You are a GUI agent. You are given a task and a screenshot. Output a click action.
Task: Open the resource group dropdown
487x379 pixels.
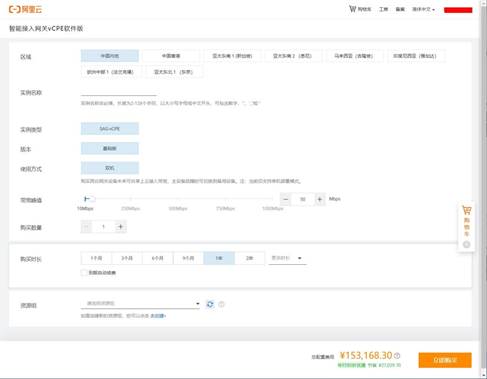pyautogui.click(x=140, y=303)
